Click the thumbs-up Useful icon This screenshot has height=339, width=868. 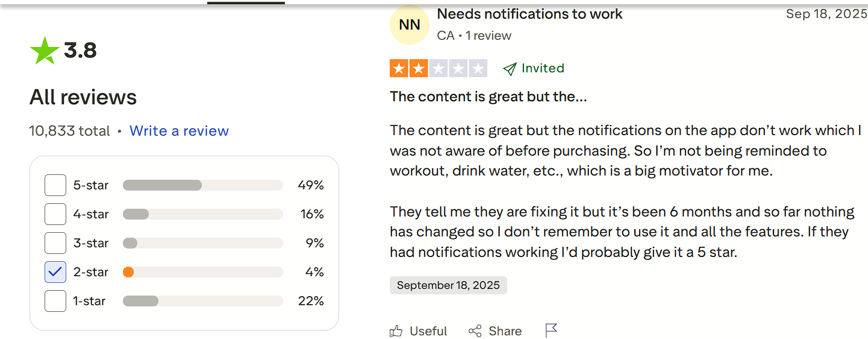tap(396, 331)
